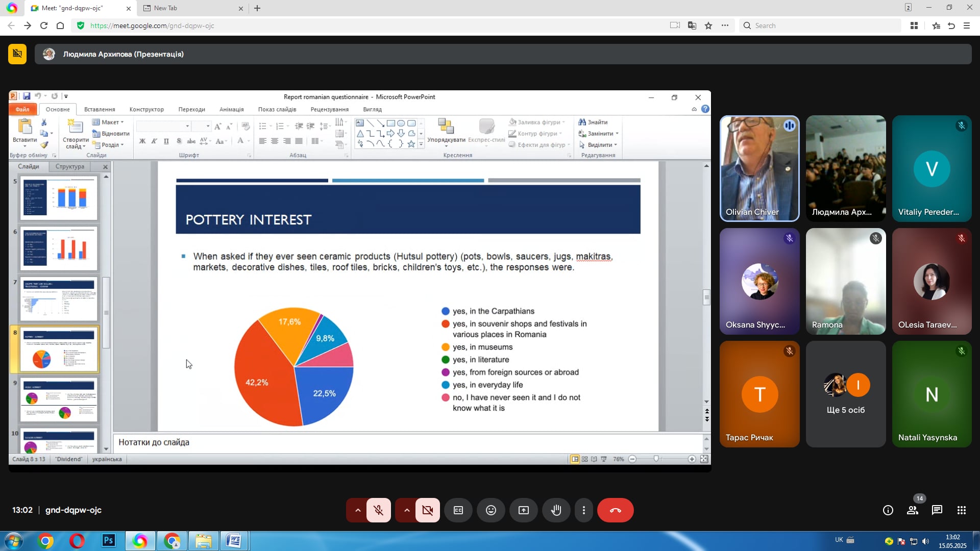Click Відновити reset slide button
This screenshot has height=551, width=980.
(x=111, y=134)
